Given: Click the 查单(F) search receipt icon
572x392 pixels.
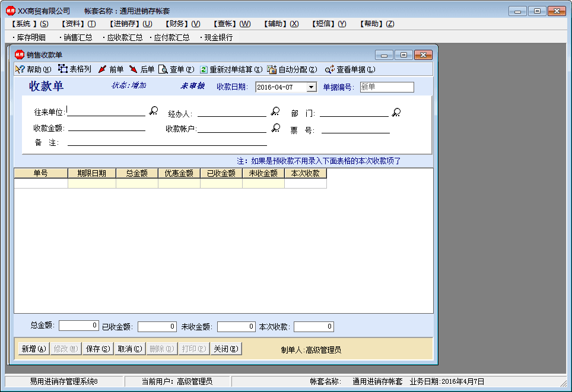Looking at the screenshot, I should click(163, 69).
